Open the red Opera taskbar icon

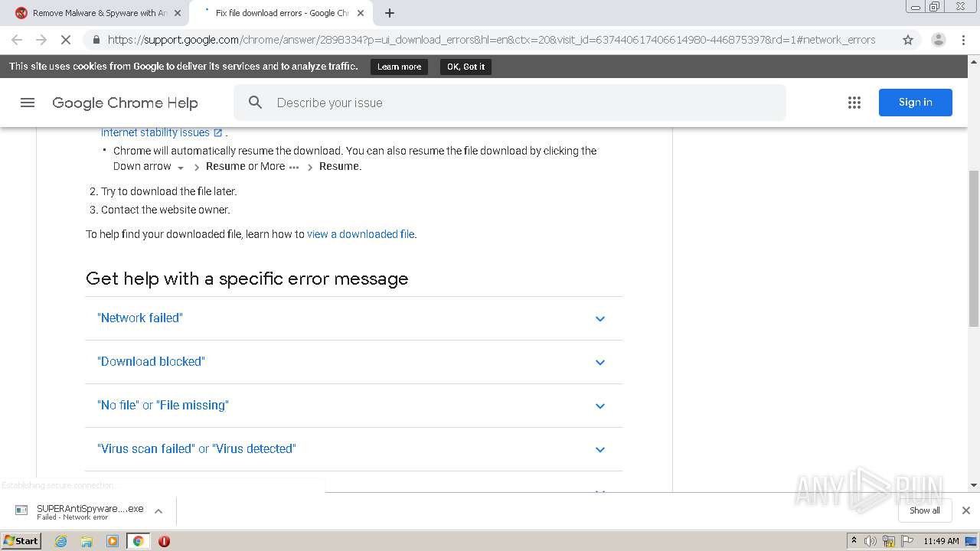[x=164, y=541]
